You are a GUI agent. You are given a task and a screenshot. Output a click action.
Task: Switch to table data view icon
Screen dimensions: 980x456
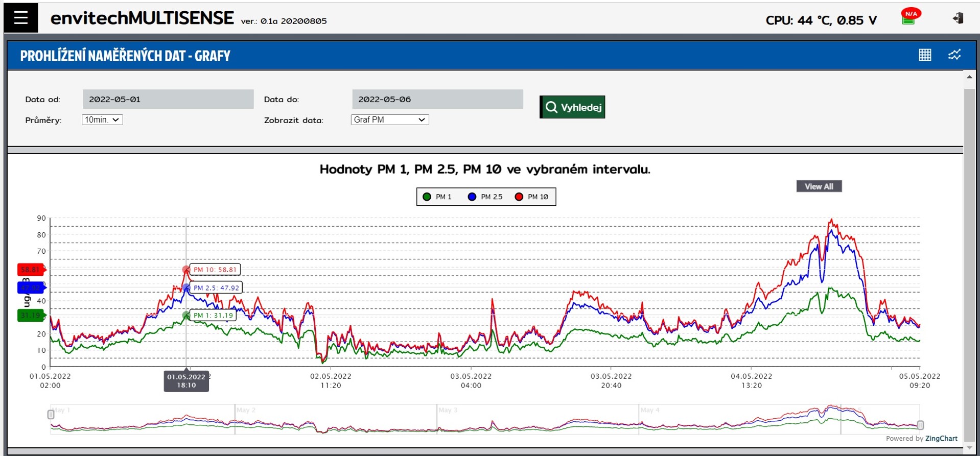point(925,55)
